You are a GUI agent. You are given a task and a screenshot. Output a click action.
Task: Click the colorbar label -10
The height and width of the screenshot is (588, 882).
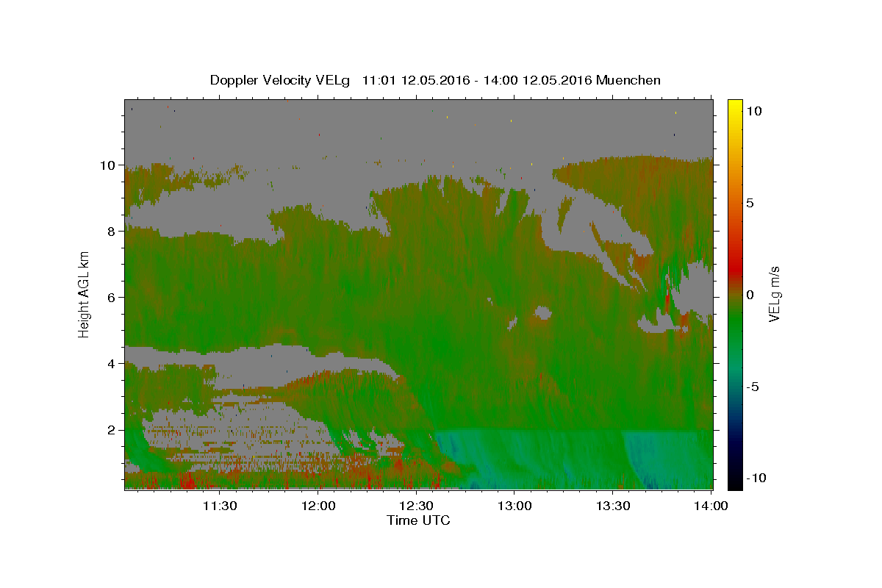(756, 478)
